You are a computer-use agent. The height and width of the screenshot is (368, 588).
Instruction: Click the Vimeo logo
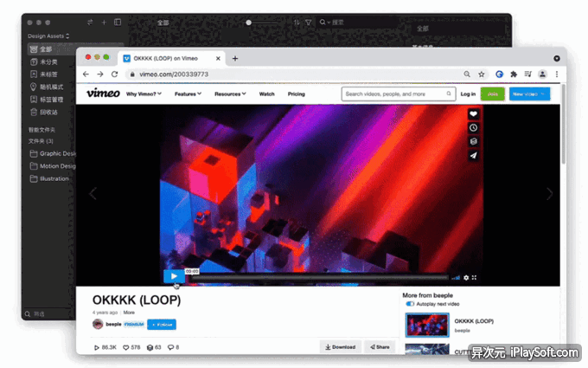click(x=103, y=94)
